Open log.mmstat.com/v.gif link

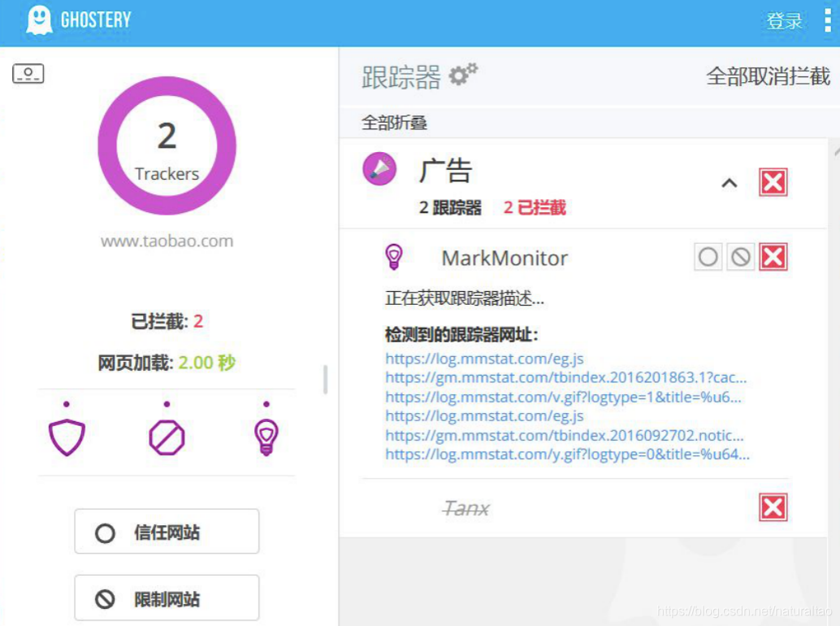point(563,398)
